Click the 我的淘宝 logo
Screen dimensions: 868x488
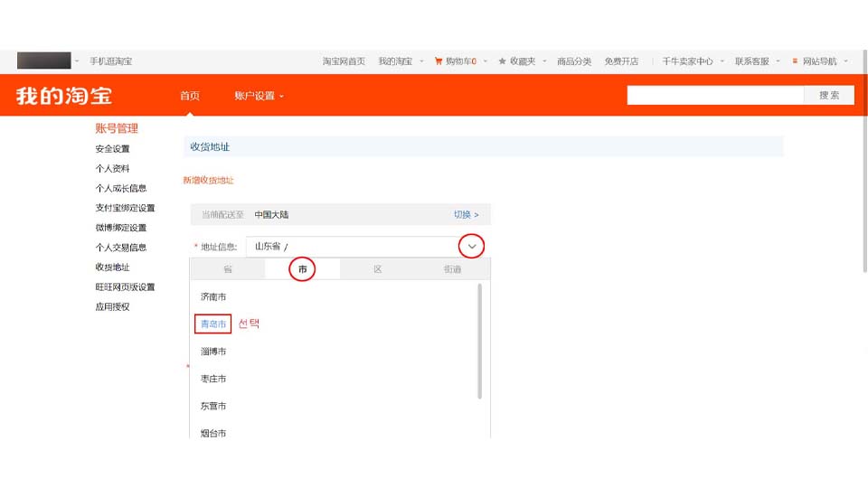coord(64,96)
